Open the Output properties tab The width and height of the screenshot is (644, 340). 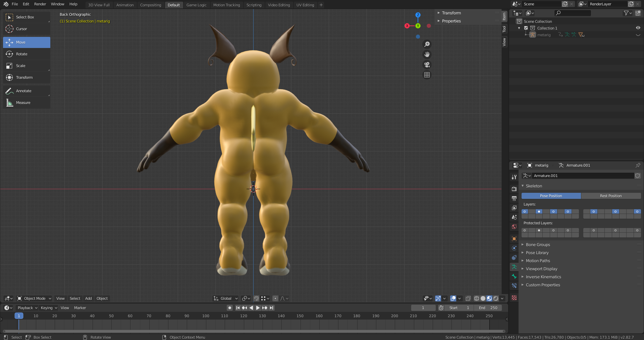coord(514,198)
